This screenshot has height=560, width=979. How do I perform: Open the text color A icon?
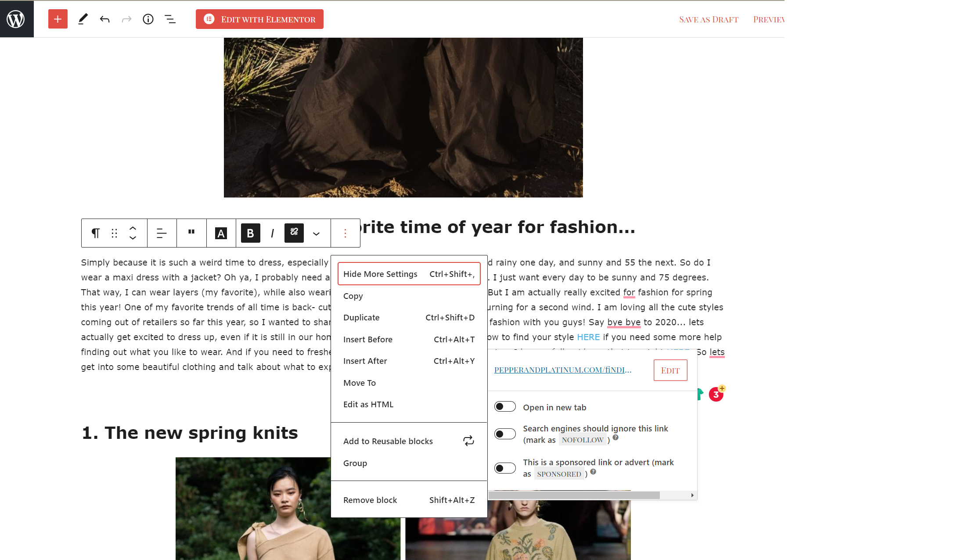tap(221, 233)
